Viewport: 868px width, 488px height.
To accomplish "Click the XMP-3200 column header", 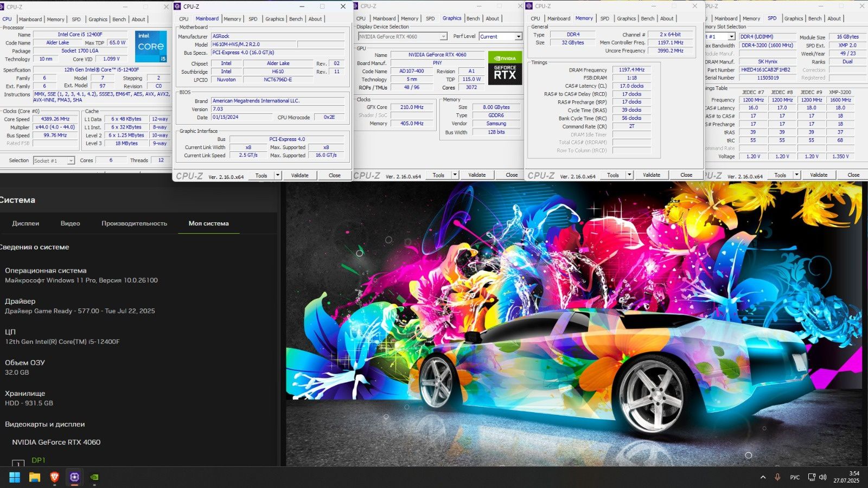I will coord(840,92).
